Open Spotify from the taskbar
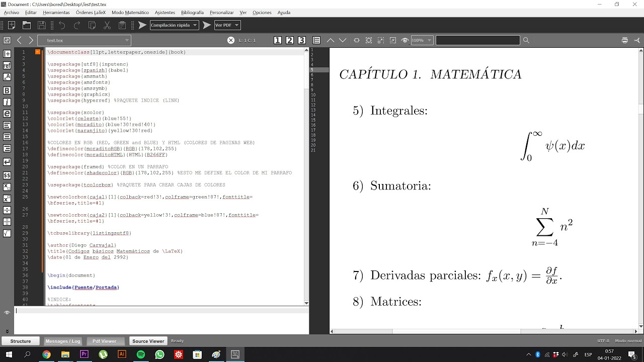 tap(141, 354)
